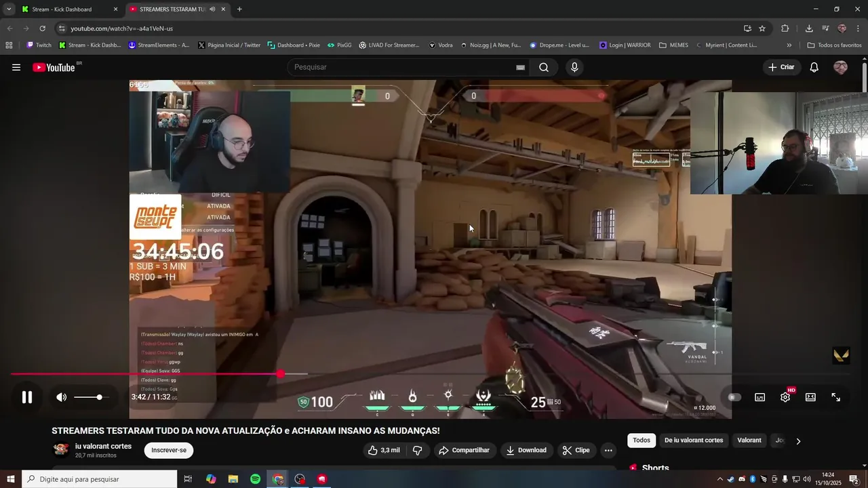Open the channel avatar next to title
Screen dimensions: 868x488
point(61,450)
